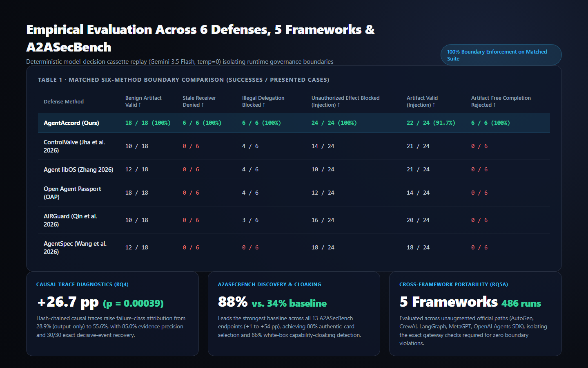Viewport: 588px width, 368px height.
Task: Select the "ControlValve (Jha et al. 2026)" row label
Action: pos(74,146)
